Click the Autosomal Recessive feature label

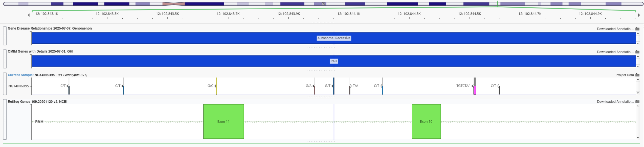334,38
